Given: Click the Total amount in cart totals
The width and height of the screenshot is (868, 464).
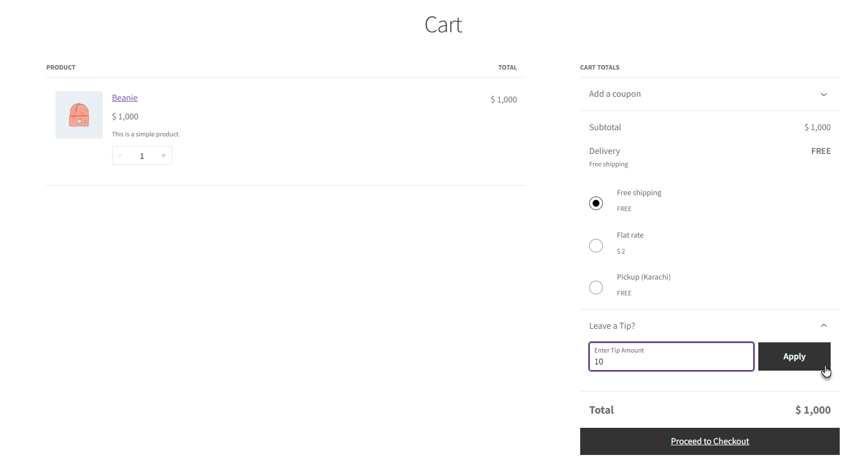Looking at the screenshot, I should (x=813, y=410).
